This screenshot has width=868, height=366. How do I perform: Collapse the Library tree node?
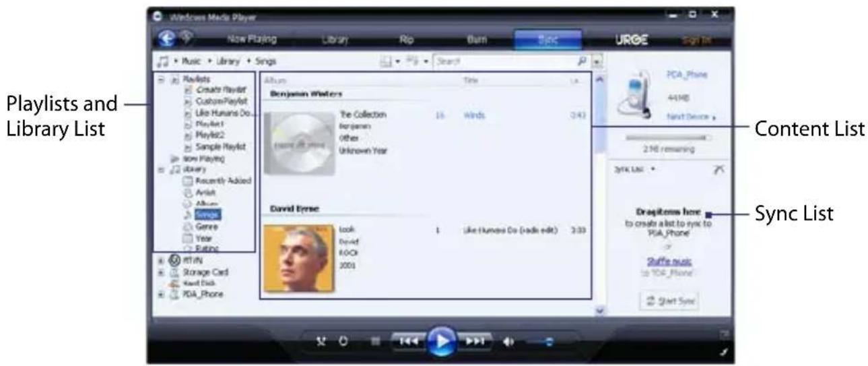click(x=160, y=170)
